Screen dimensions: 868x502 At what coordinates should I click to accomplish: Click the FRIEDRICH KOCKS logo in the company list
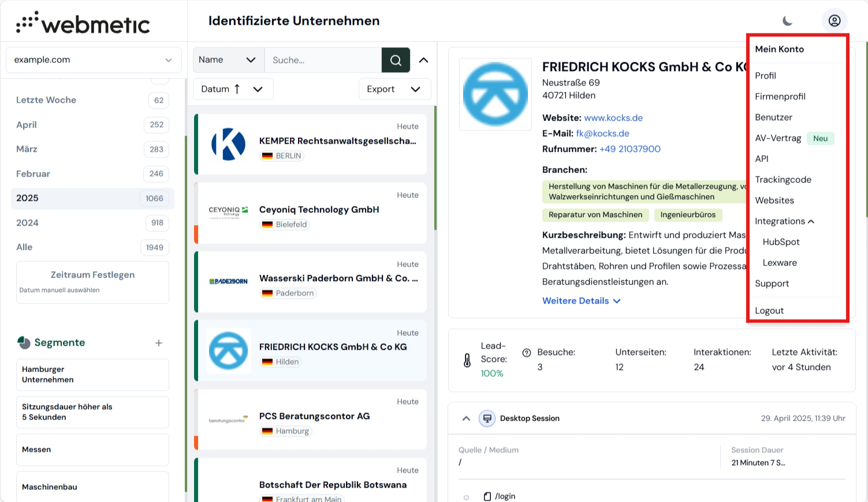(x=229, y=350)
